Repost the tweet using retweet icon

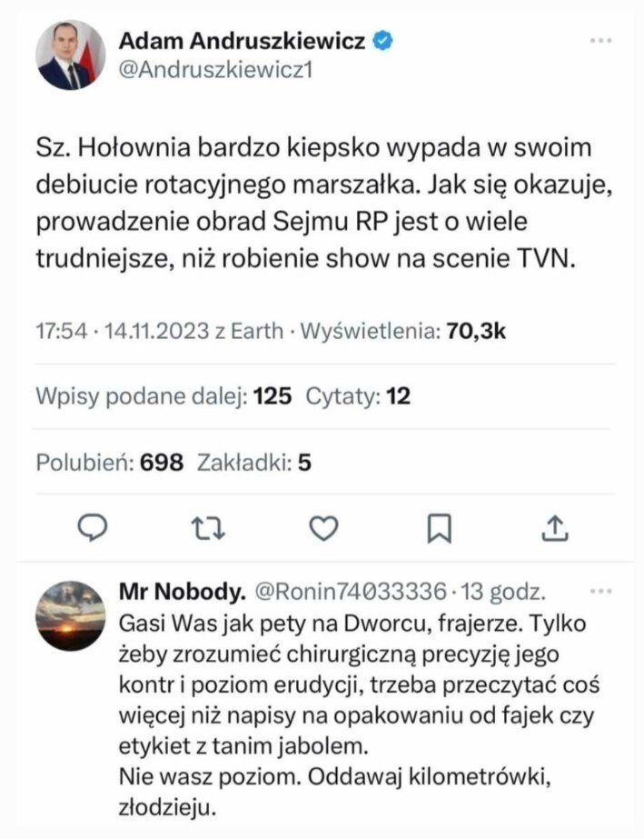(x=209, y=526)
